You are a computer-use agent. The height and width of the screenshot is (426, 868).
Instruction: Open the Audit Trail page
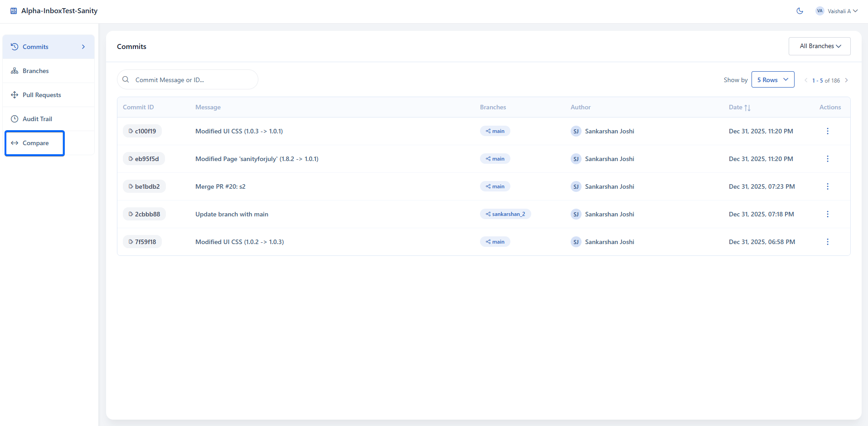[48, 119]
